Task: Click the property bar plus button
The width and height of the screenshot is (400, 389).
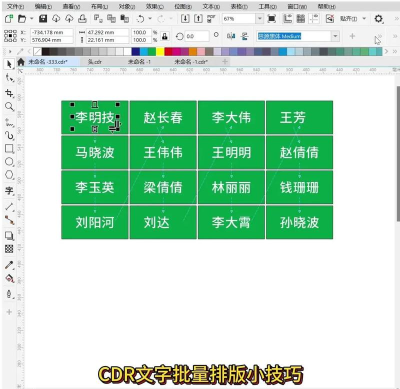Action: tap(352, 36)
